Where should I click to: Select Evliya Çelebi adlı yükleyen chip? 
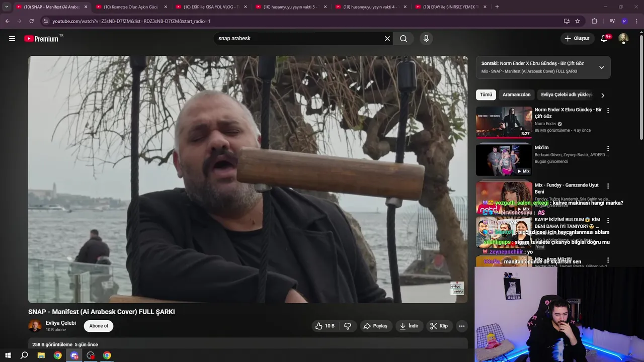pos(567,95)
